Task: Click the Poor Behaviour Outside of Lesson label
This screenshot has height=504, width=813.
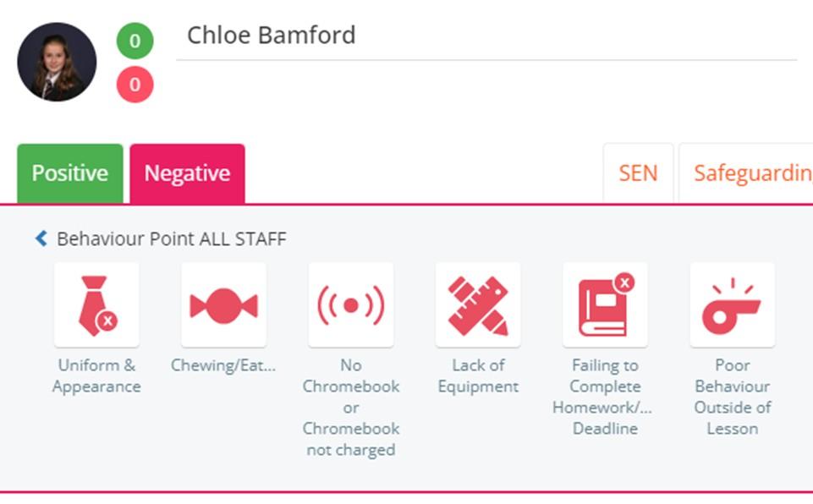Action: pos(732,397)
